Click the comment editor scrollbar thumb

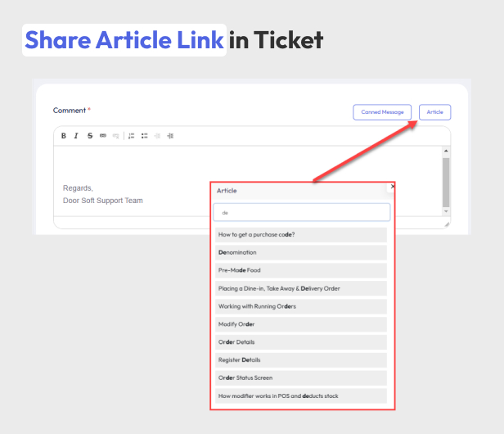click(x=446, y=182)
